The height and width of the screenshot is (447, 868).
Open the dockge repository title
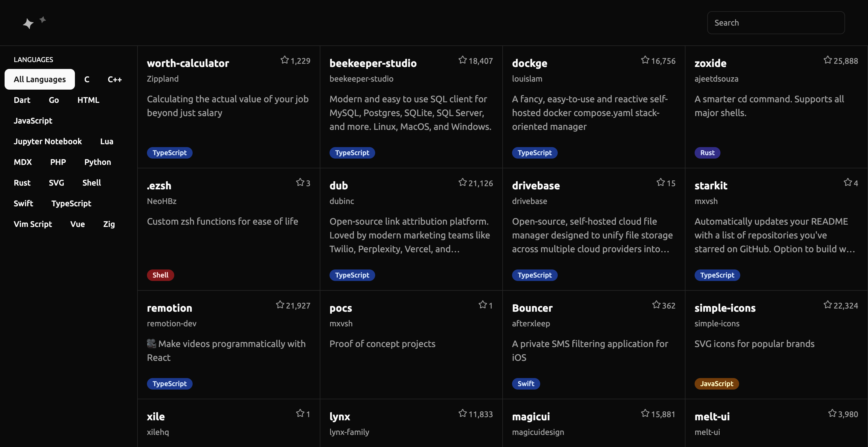point(530,63)
